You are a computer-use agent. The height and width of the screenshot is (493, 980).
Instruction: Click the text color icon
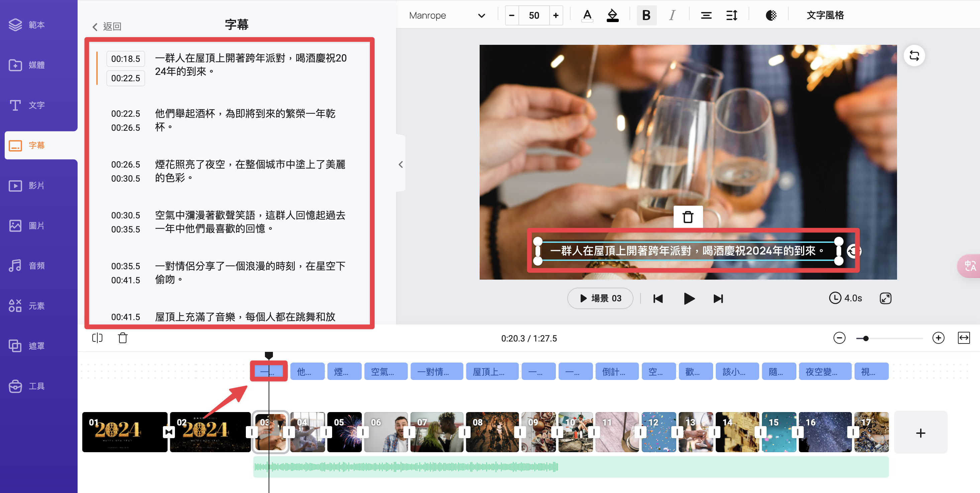tap(587, 16)
